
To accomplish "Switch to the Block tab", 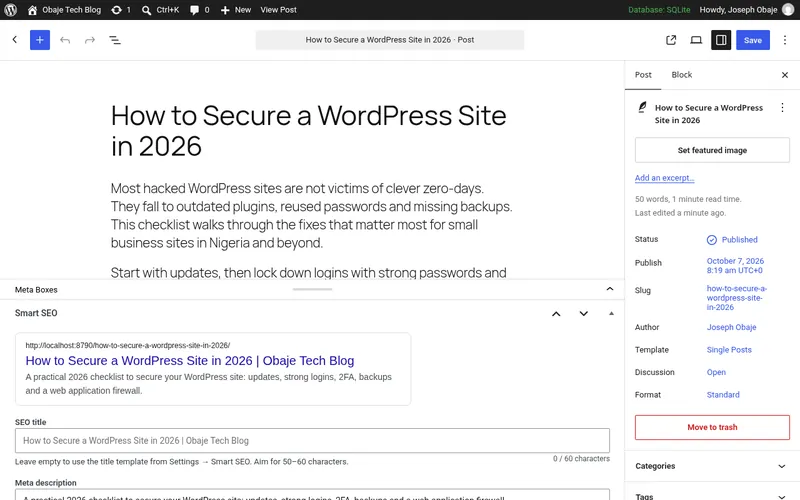I will (682, 75).
